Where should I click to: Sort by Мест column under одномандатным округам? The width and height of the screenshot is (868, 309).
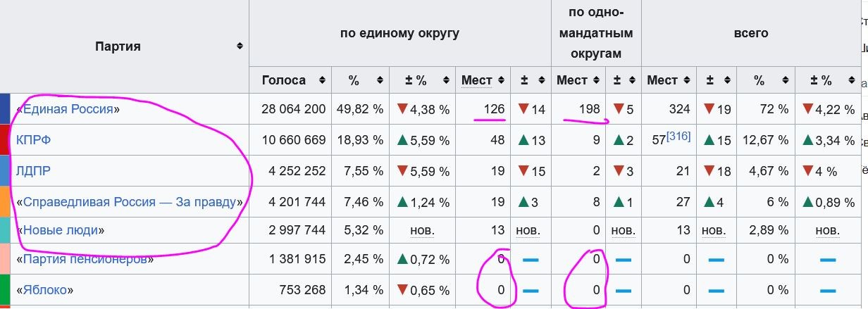pos(597,80)
